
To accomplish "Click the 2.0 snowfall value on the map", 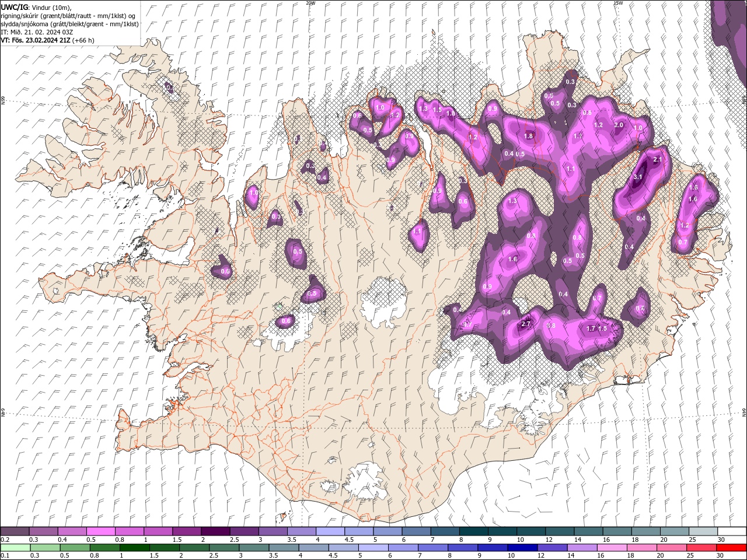I will tap(619, 125).
